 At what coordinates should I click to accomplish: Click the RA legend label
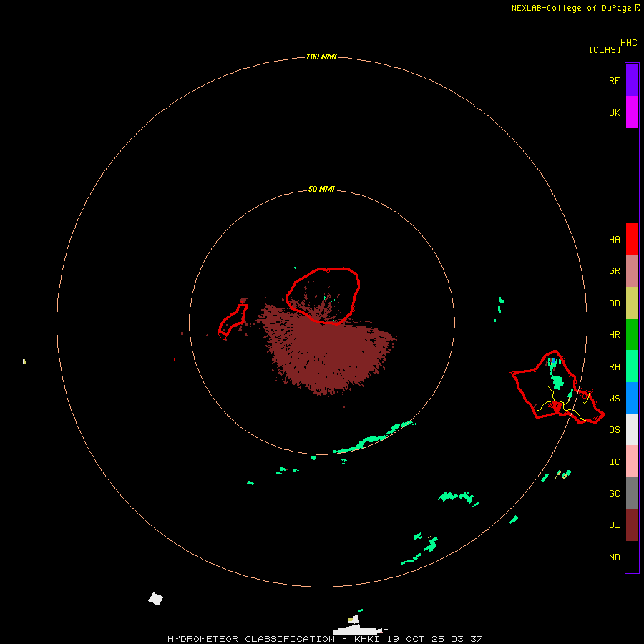[x=614, y=366]
